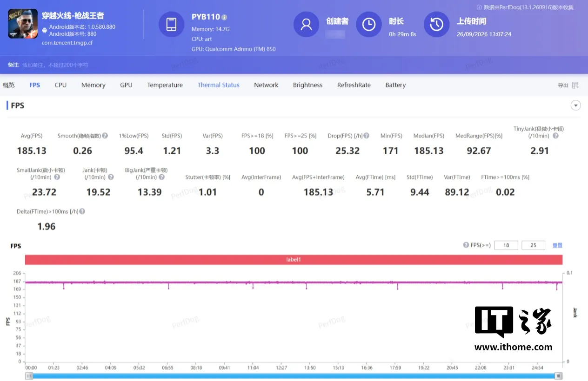Viewport: 588px width, 381px height.
Task: Click help icon next to Drop(FPS) [/h]
Action: point(367,136)
